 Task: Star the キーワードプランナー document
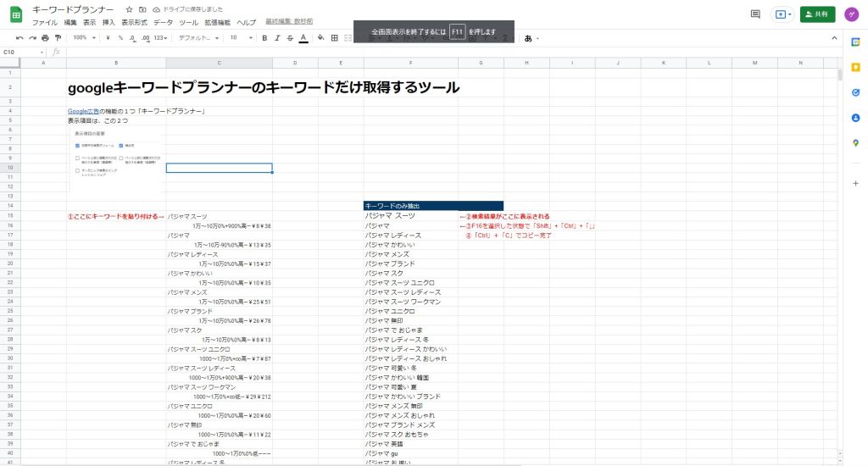coord(129,8)
